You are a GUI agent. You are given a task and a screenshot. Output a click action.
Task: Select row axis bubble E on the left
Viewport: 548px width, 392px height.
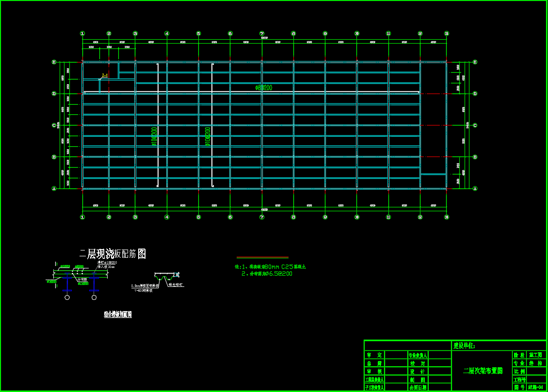coord(54,62)
